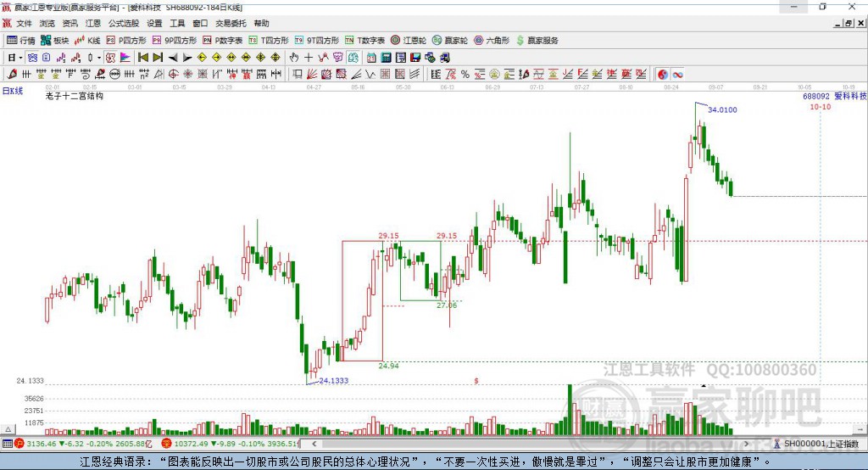Screen dimensions: 868x470
Task: Open the 江恩 menu
Action: click(x=93, y=23)
